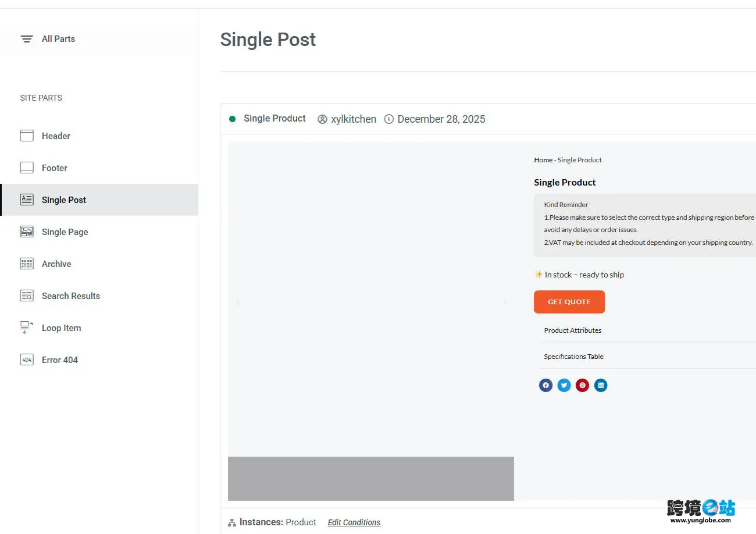Click the Error 404 icon

pyautogui.click(x=27, y=359)
